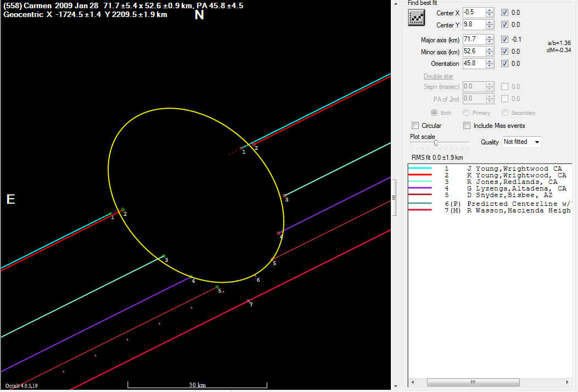Toggle the Center X fit checkbox

click(x=504, y=13)
